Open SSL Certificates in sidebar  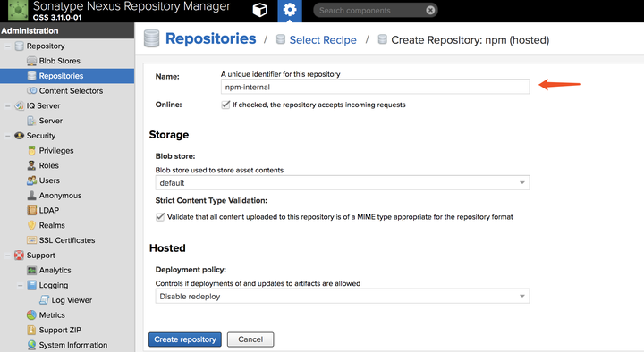pos(67,240)
